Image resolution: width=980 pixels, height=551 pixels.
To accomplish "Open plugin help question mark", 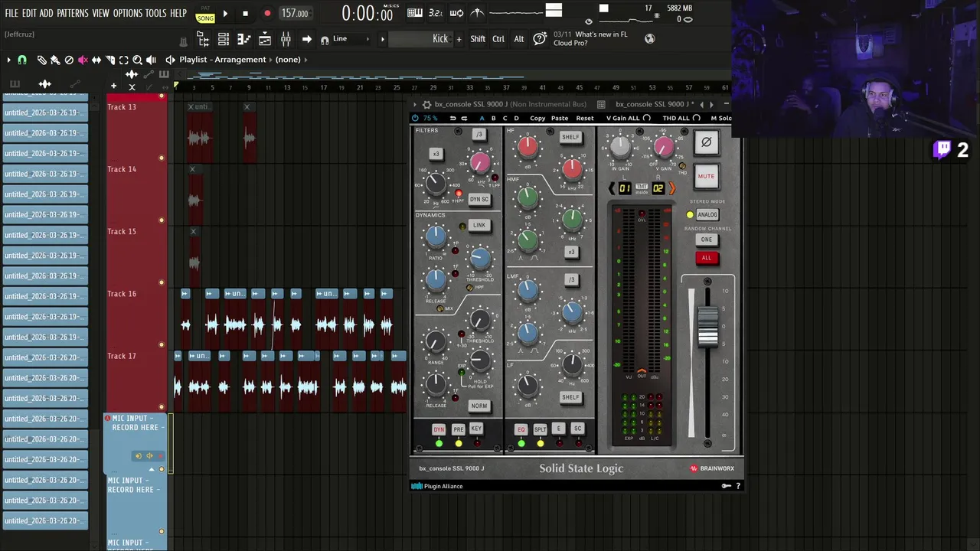I will (x=738, y=486).
